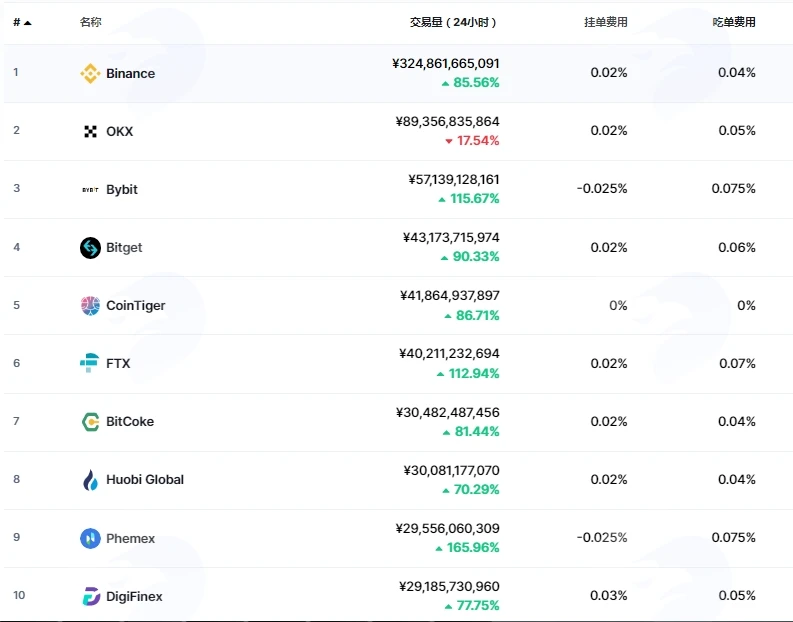Sort by 吃单费用 column header
The image size is (793, 622).
[734, 22]
